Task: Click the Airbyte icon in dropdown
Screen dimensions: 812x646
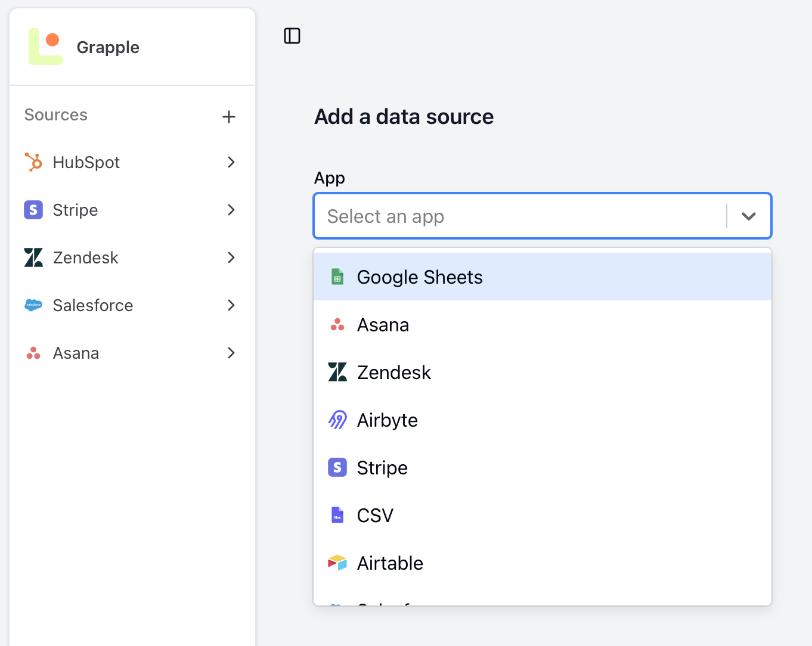Action: click(x=337, y=420)
